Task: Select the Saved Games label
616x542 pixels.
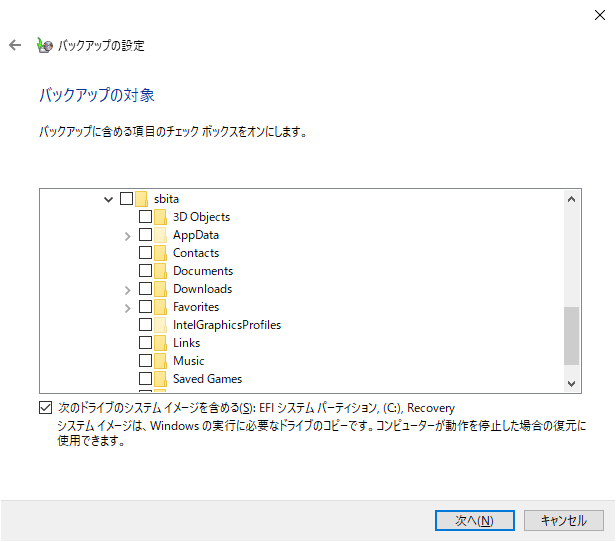Action: [x=207, y=379]
